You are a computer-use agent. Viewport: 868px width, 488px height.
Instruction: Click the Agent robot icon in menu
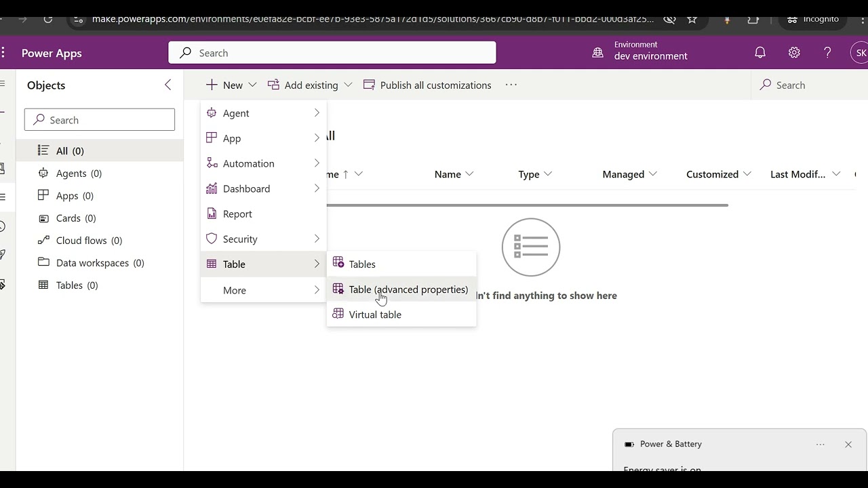tap(212, 113)
